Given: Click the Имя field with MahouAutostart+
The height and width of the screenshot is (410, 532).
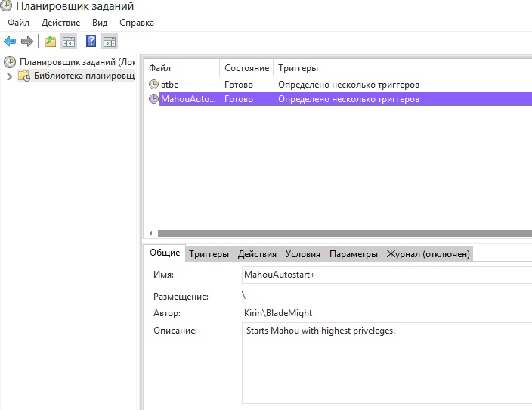Looking at the screenshot, I should click(x=387, y=275).
